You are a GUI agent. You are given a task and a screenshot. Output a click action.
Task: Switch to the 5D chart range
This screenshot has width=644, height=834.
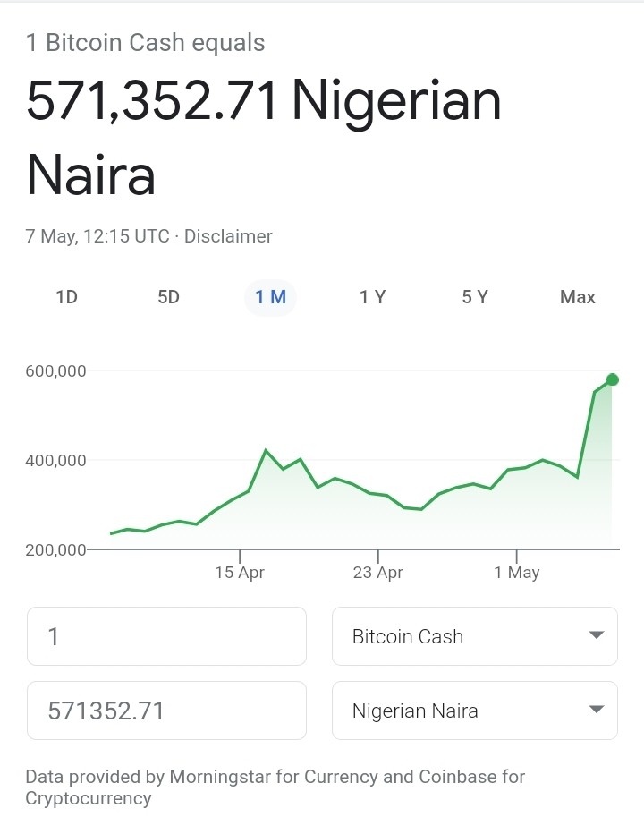coord(168,297)
